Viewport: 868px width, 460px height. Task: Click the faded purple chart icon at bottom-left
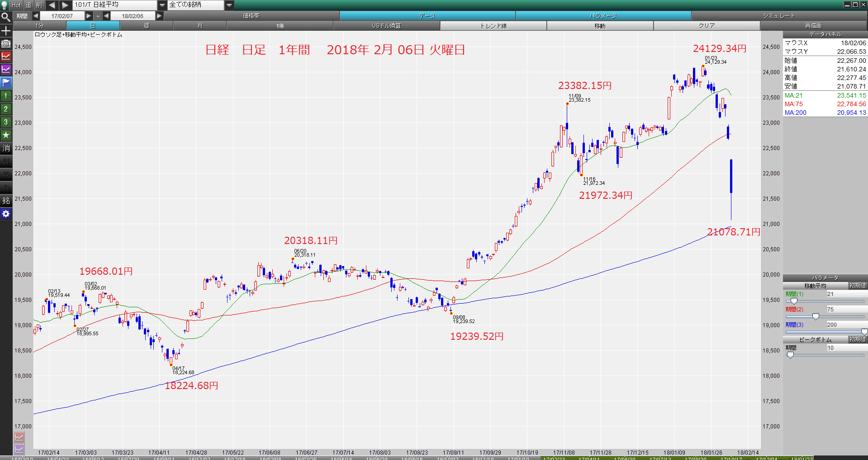point(19,449)
